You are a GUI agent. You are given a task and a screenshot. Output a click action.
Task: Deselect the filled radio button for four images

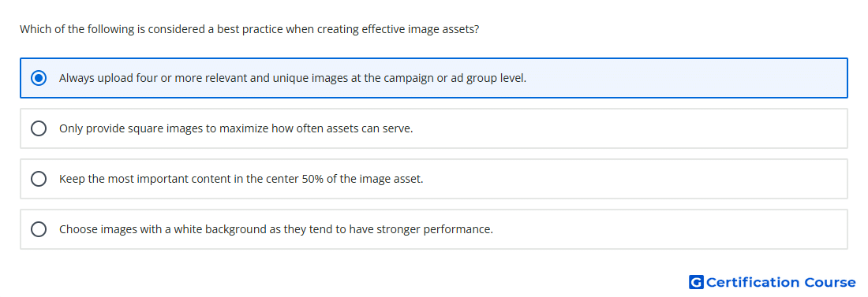(39, 78)
